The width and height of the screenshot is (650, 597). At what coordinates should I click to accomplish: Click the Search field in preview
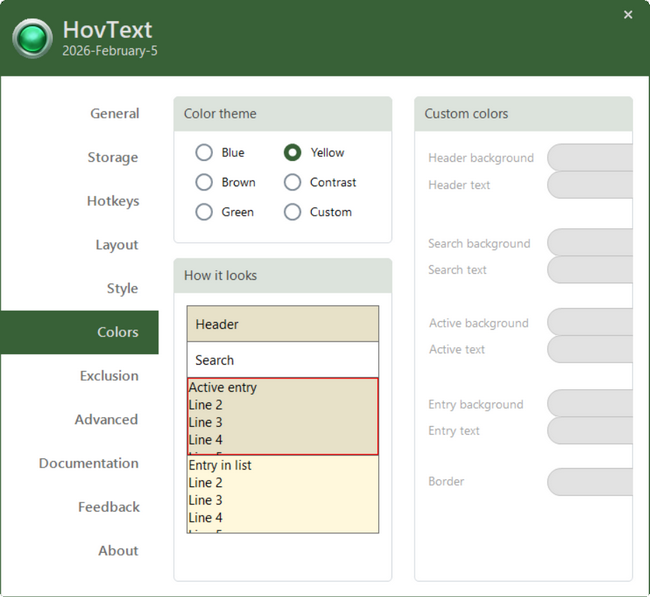[282, 360]
